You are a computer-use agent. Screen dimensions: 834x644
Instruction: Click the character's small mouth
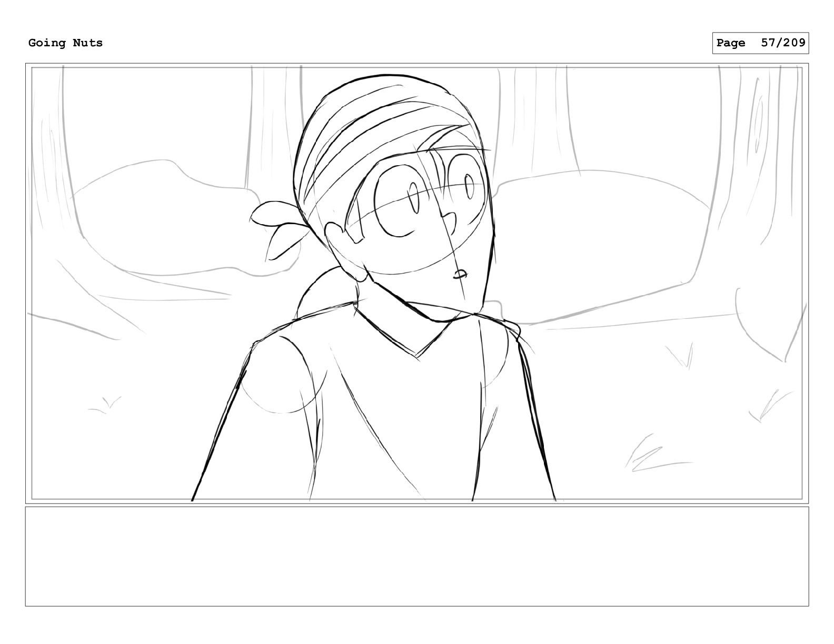(x=460, y=274)
